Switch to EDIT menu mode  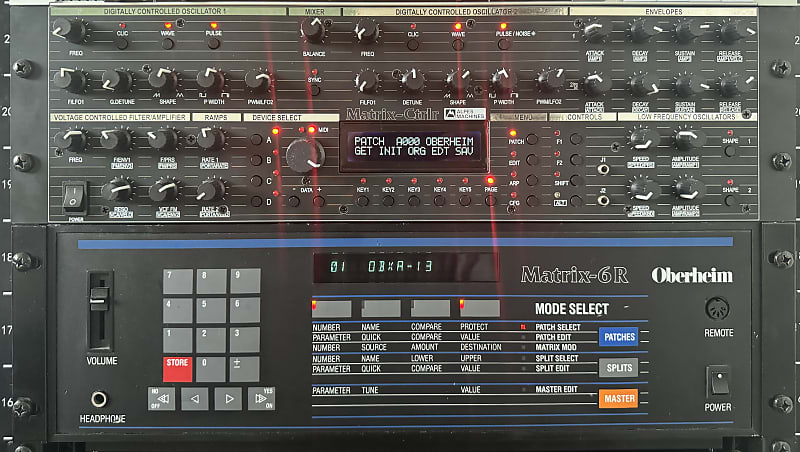(532, 160)
